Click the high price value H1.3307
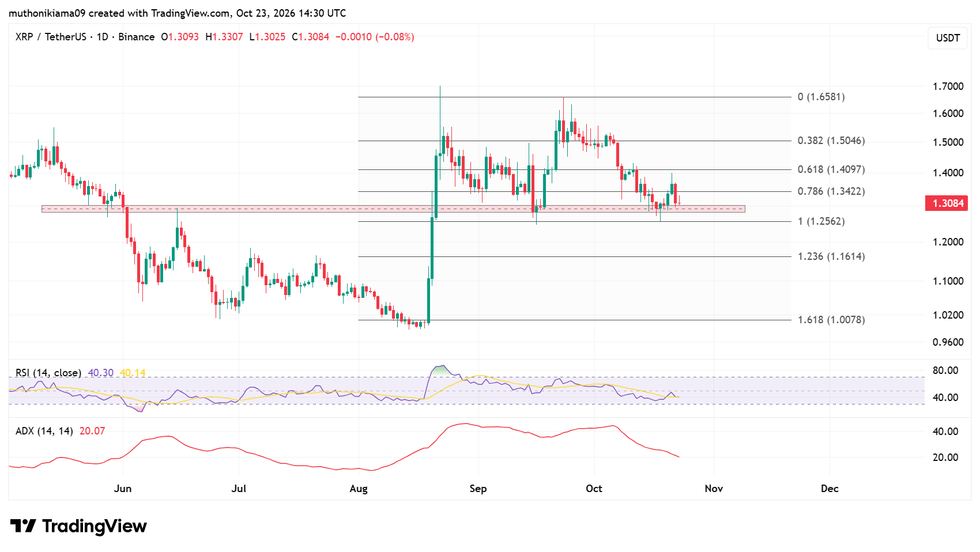This screenshot has width=980, height=552. point(224,37)
